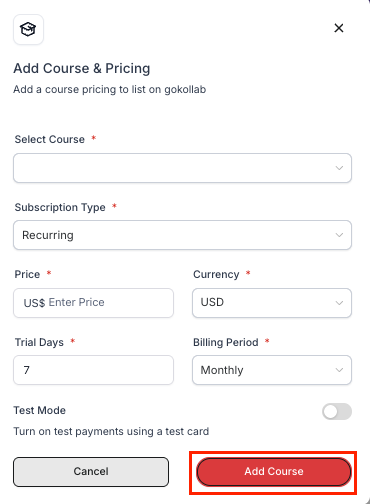Expand the Subscription Type dropdown
This screenshot has width=370, height=504.
coord(182,235)
